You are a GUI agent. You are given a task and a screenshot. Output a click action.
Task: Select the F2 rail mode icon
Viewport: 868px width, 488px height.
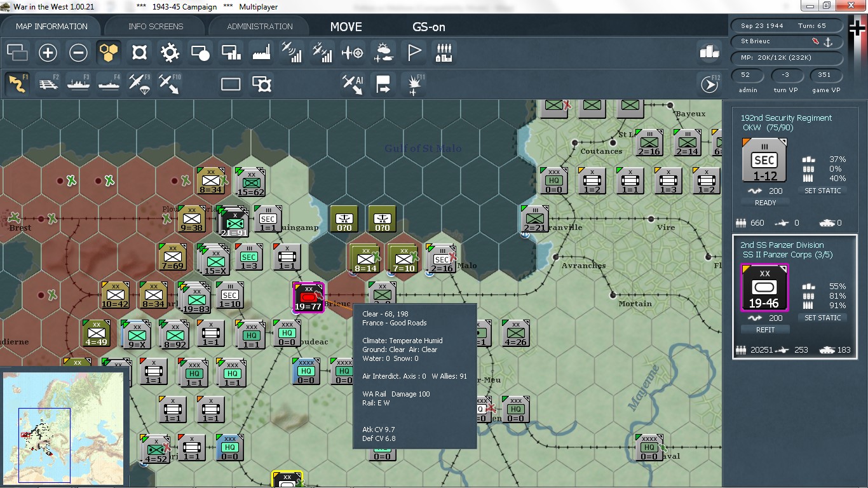pyautogui.click(x=48, y=84)
